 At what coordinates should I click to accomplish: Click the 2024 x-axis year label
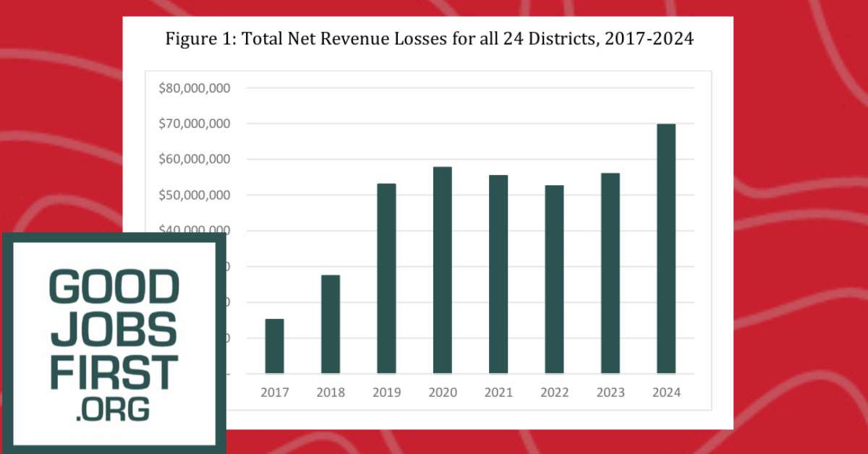(x=665, y=393)
